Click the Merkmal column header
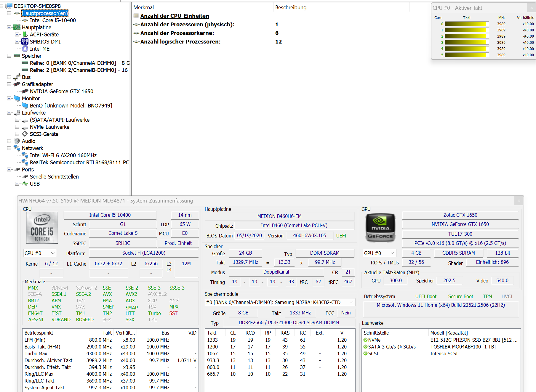Image resolution: width=536 pixels, height=392 pixels. tap(202, 7)
